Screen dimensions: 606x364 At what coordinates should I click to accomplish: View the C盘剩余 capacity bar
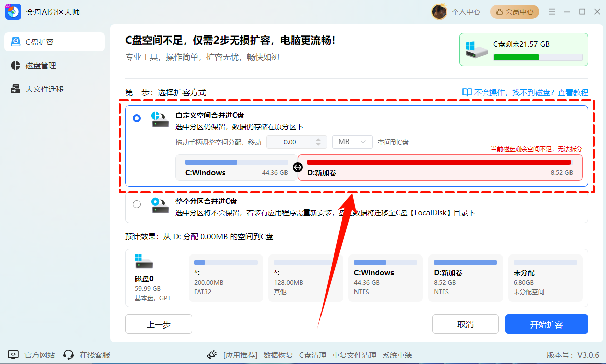tap(538, 57)
